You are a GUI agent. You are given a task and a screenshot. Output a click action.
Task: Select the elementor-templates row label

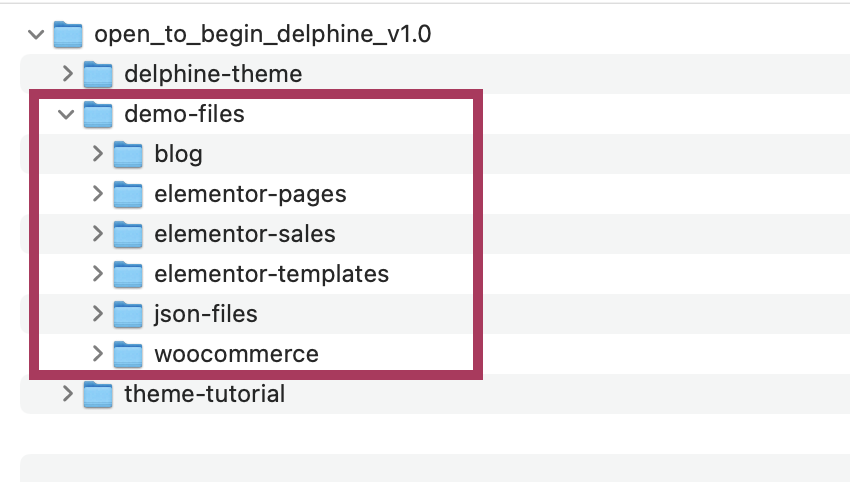click(x=271, y=274)
